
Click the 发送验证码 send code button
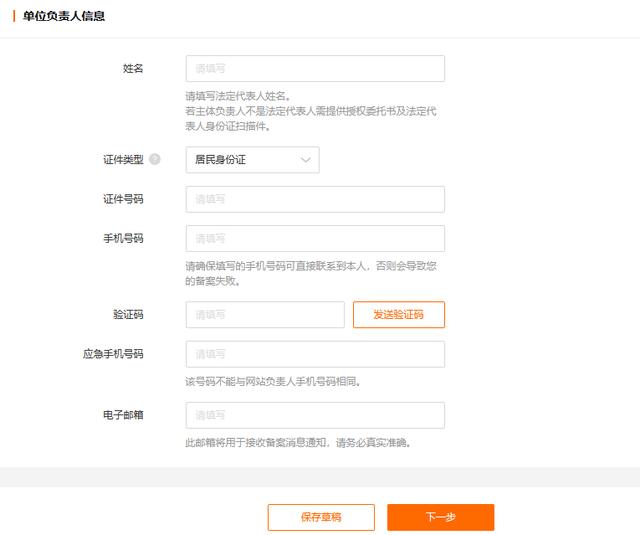click(399, 315)
